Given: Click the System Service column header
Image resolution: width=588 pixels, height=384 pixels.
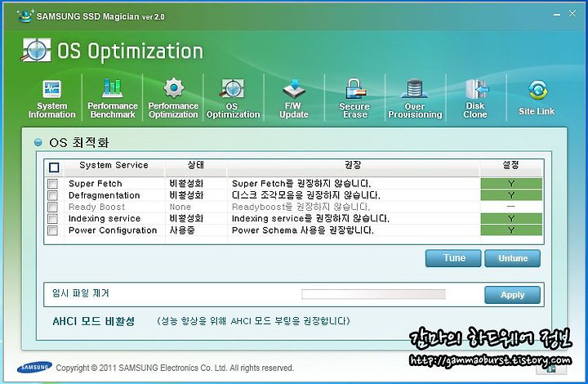Looking at the screenshot, I should [114, 165].
